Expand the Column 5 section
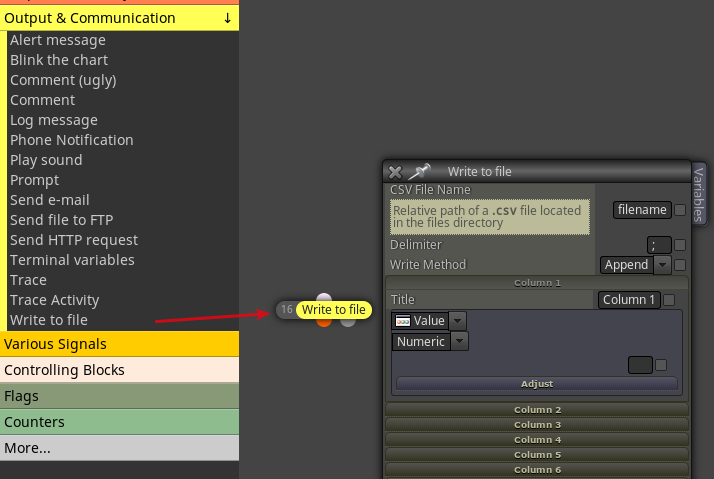The image size is (714, 479). [x=537, y=455]
